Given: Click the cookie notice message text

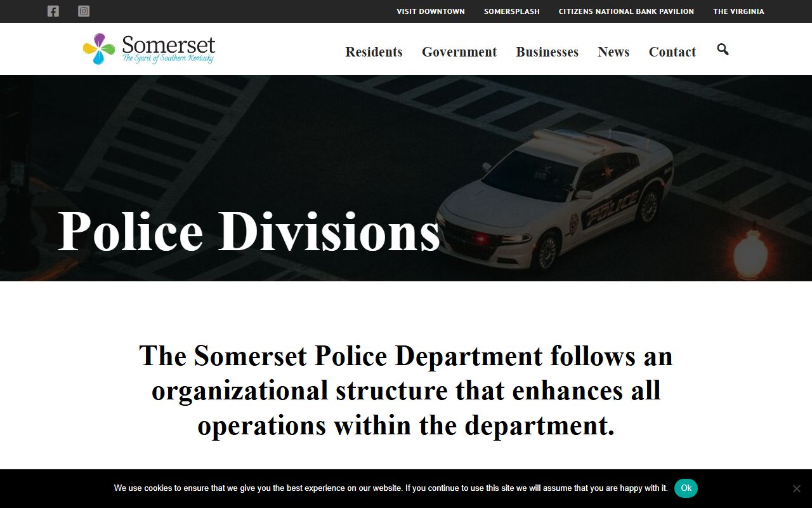Looking at the screenshot, I should tap(391, 488).
